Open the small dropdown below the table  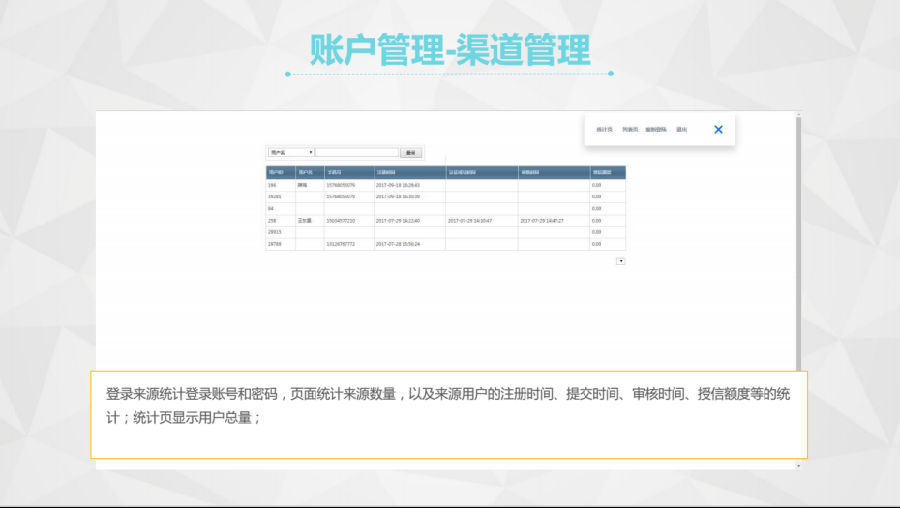tap(620, 261)
